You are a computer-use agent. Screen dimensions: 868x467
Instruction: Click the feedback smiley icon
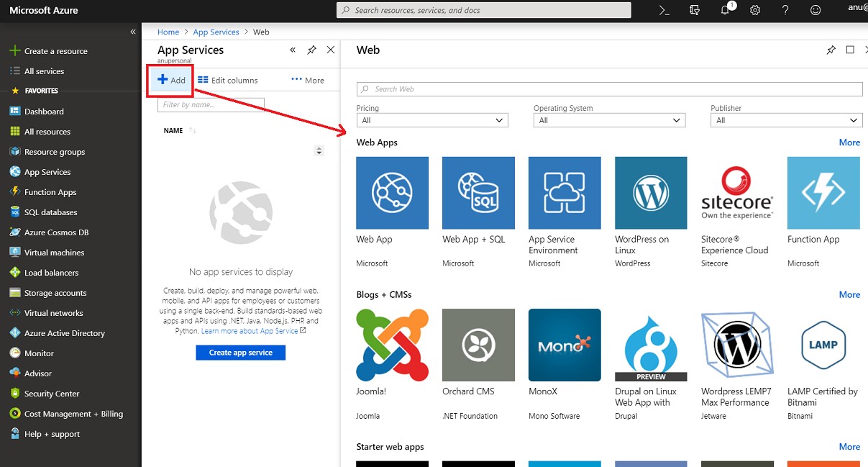tap(815, 10)
